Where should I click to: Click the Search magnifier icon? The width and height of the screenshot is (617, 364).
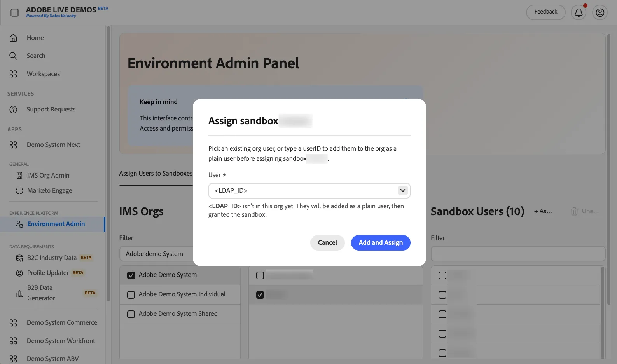pyautogui.click(x=13, y=56)
